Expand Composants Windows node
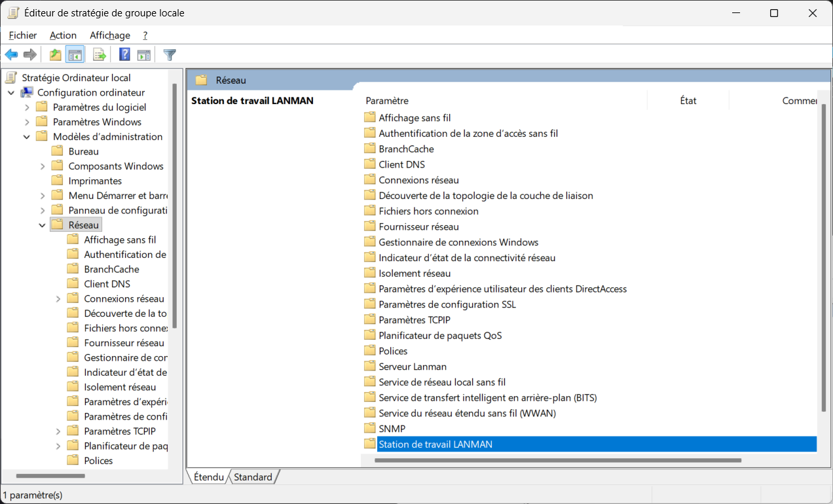This screenshot has width=833, height=504. point(43,166)
